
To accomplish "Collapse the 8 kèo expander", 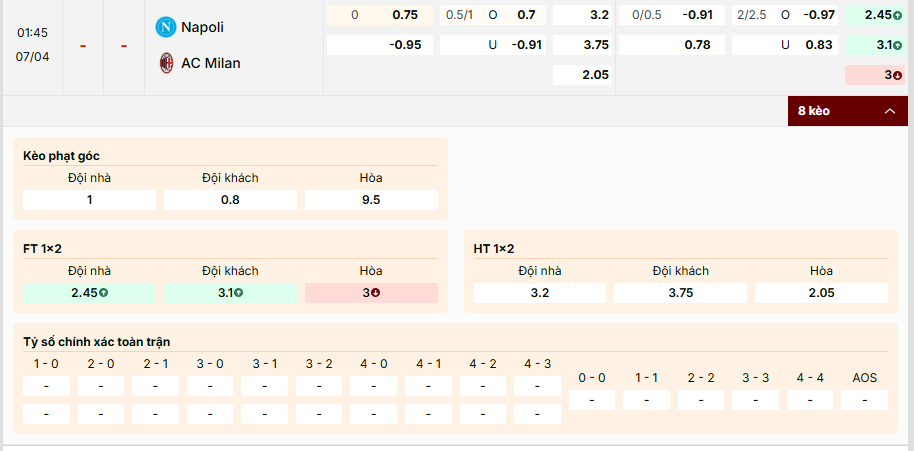I will pos(847,111).
